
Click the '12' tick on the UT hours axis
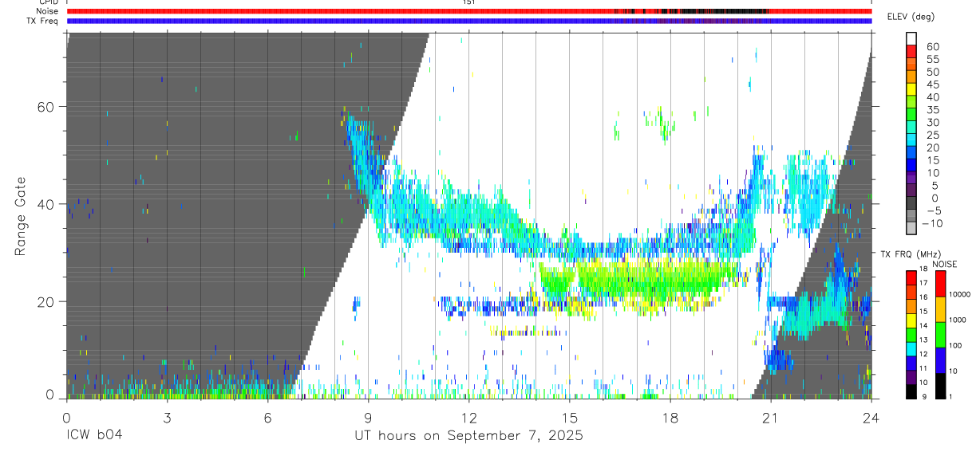(x=468, y=417)
